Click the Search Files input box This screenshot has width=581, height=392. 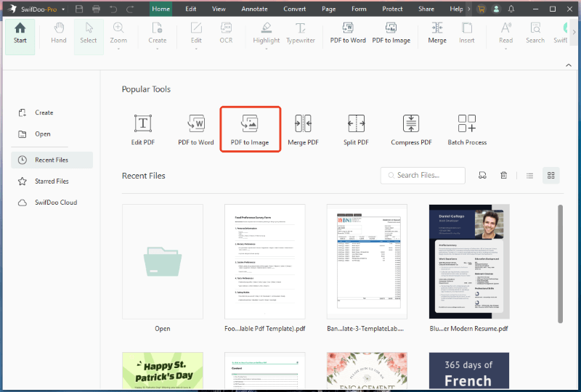[x=423, y=175]
